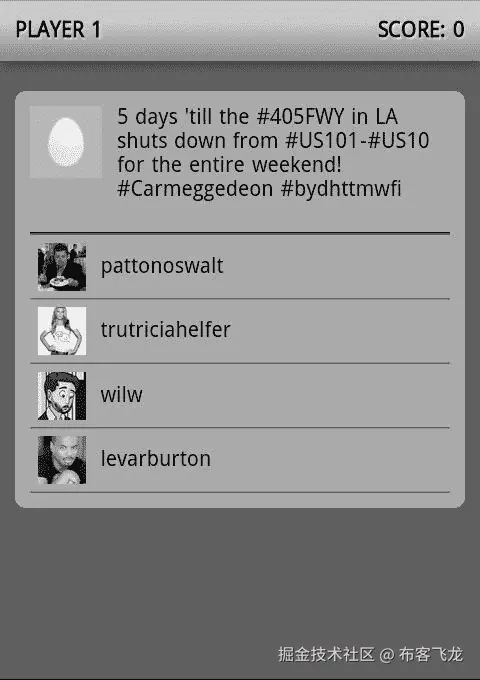The width and height of the screenshot is (480, 680).
Task: Tap levarburton's profile picture
Action: coord(62,460)
